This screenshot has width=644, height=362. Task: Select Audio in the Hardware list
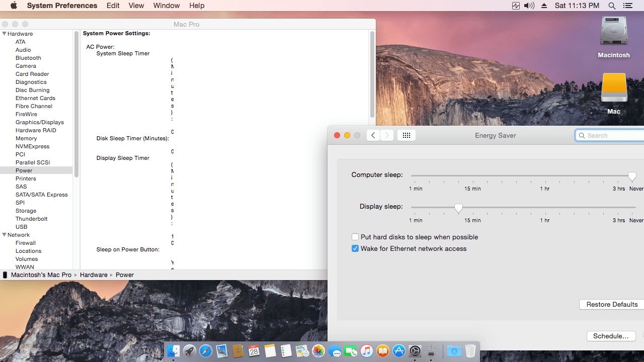[23, 50]
